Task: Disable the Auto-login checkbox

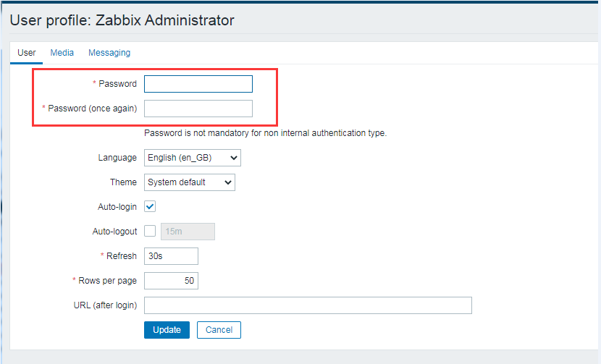Action: tap(151, 207)
